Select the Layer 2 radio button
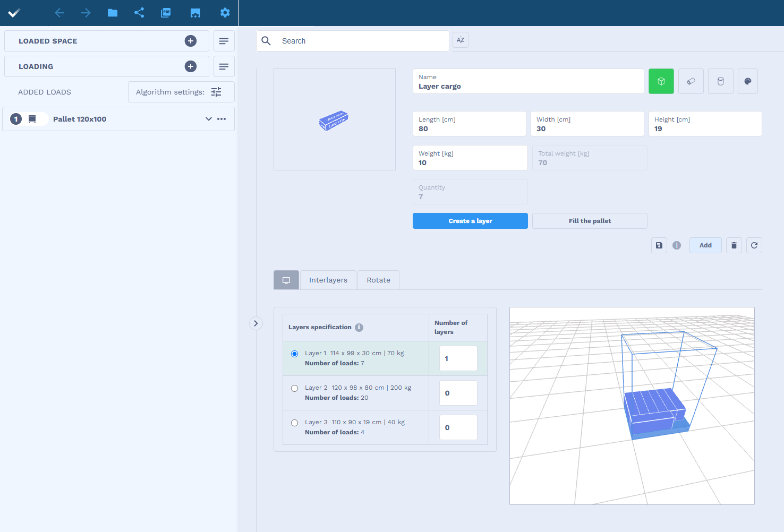Viewport: 784px width, 532px height. (294, 388)
